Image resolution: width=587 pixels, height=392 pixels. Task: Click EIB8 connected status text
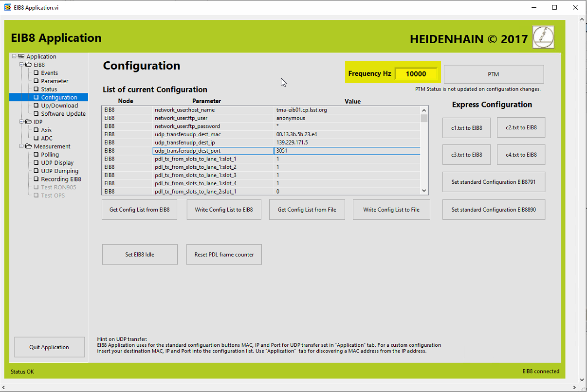click(541, 371)
